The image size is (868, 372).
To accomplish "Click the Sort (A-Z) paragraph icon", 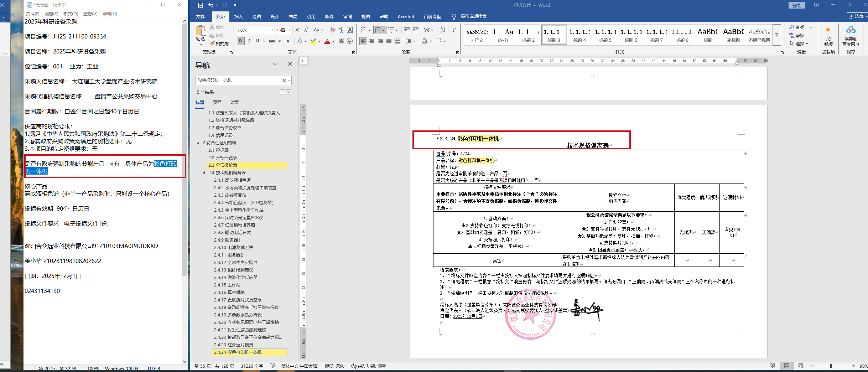I will 443,30.
